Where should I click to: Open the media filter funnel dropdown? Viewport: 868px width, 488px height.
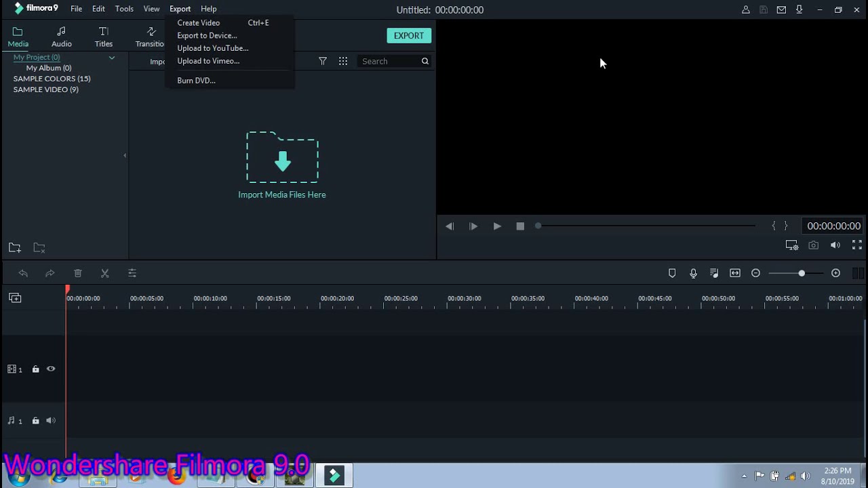(323, 61)
